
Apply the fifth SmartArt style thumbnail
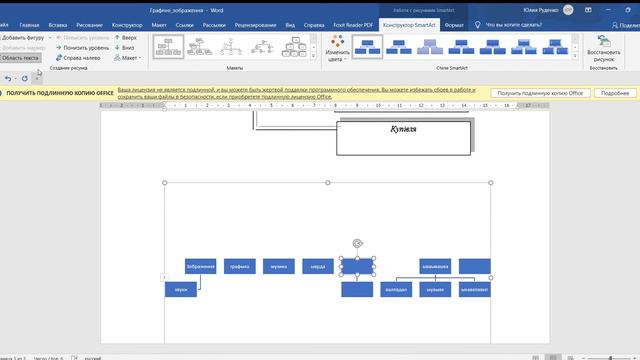point(493,47)
